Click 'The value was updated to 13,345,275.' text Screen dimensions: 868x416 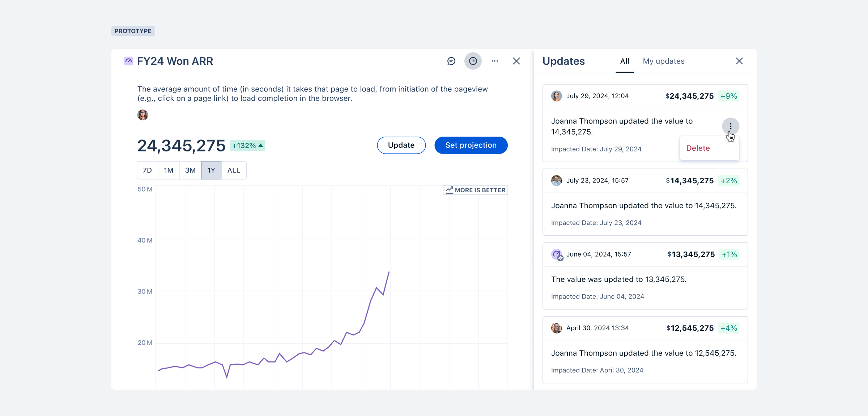[619, 279]
